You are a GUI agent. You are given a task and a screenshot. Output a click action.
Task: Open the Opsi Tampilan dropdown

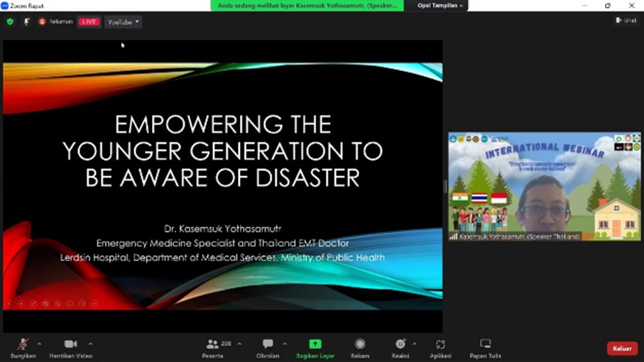pos(440,6)
